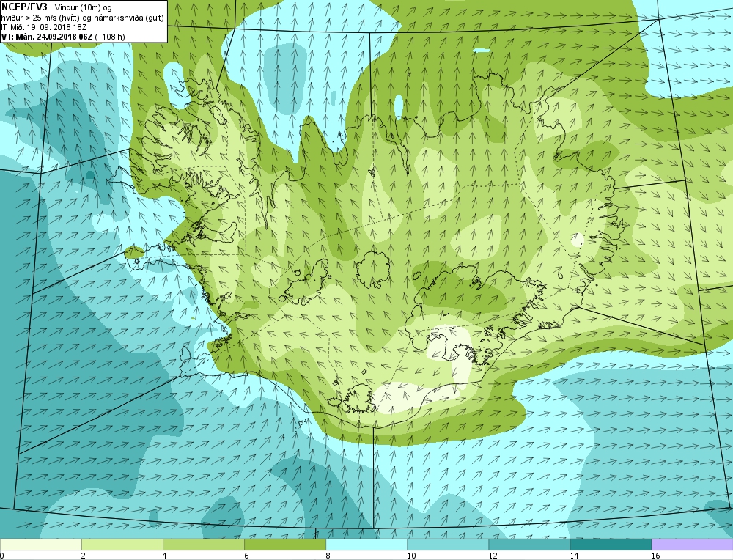
Task: Click the dark teal 14–16 legend swatch
Action: (610, 545)
